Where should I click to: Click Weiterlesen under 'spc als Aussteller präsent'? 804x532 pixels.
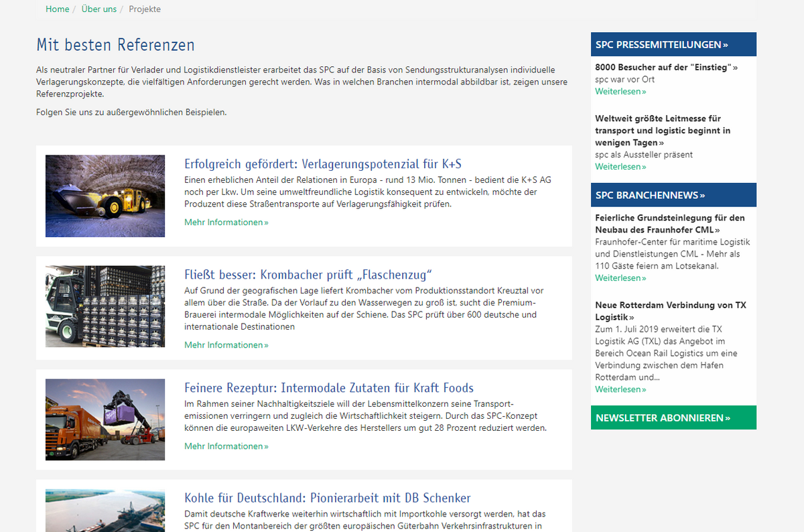point(620,167)
